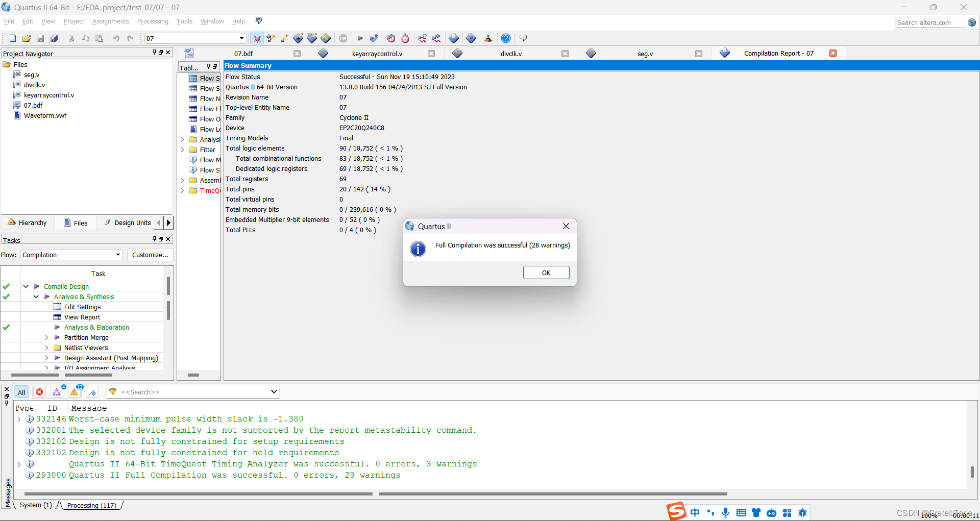Toggle the Chinese/English IME mode indicator
980x521 pixels.
click(695, 513)
